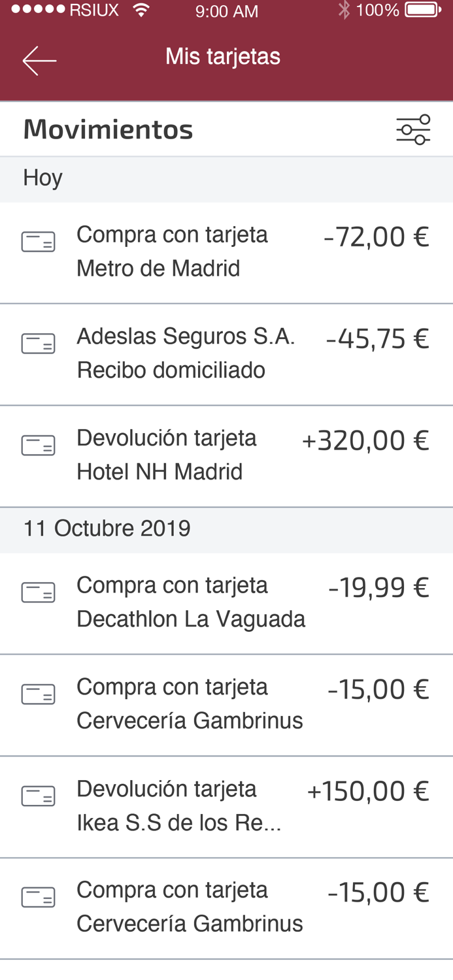The height and width of the screenshot is (980, 453).
Task: Open the movements filter icon
Action: pyautogui.click(x=414, y=128)
